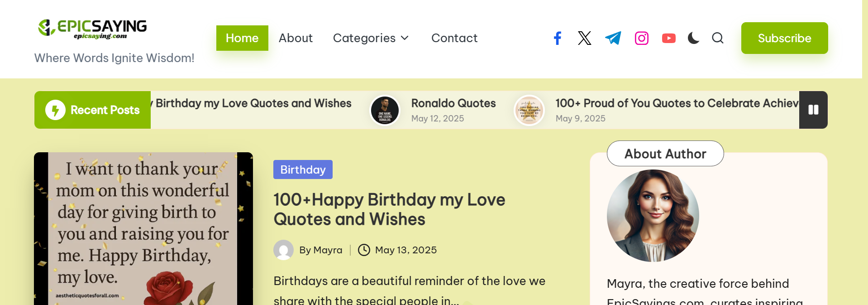Open the Facebook social icon
This screenshot has width=868, height=305.
(x=558, y=38)
